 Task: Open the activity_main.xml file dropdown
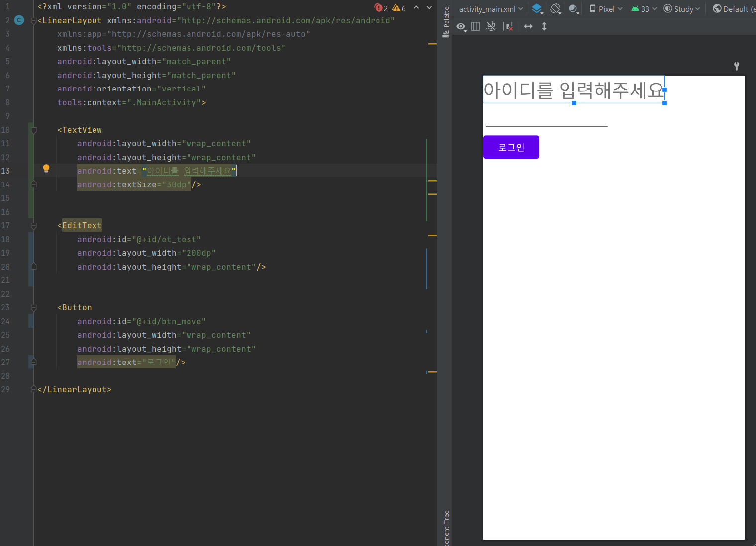point(490,9)
